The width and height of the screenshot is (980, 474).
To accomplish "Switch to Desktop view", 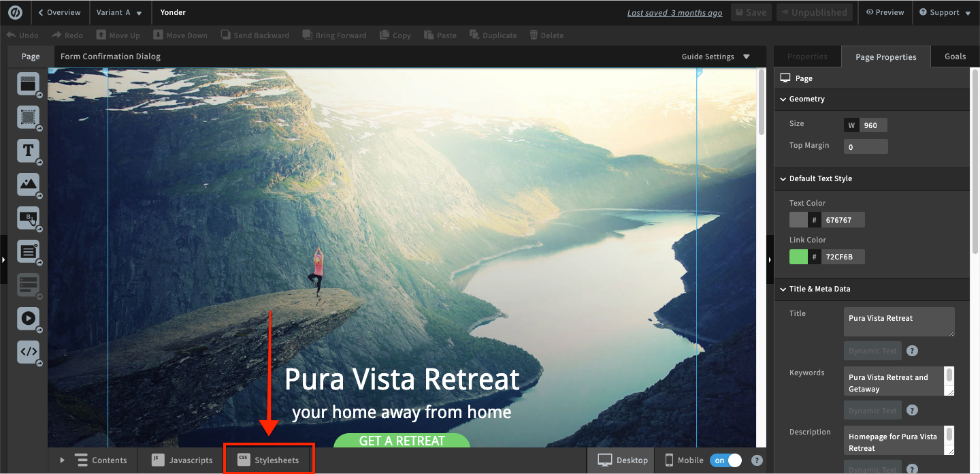I will click(623, 460).
